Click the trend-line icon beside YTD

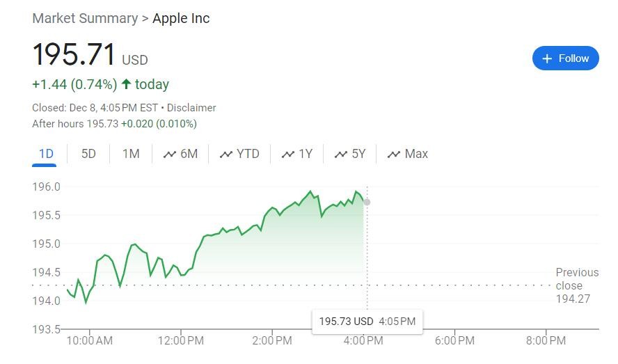tap(225, 155)
